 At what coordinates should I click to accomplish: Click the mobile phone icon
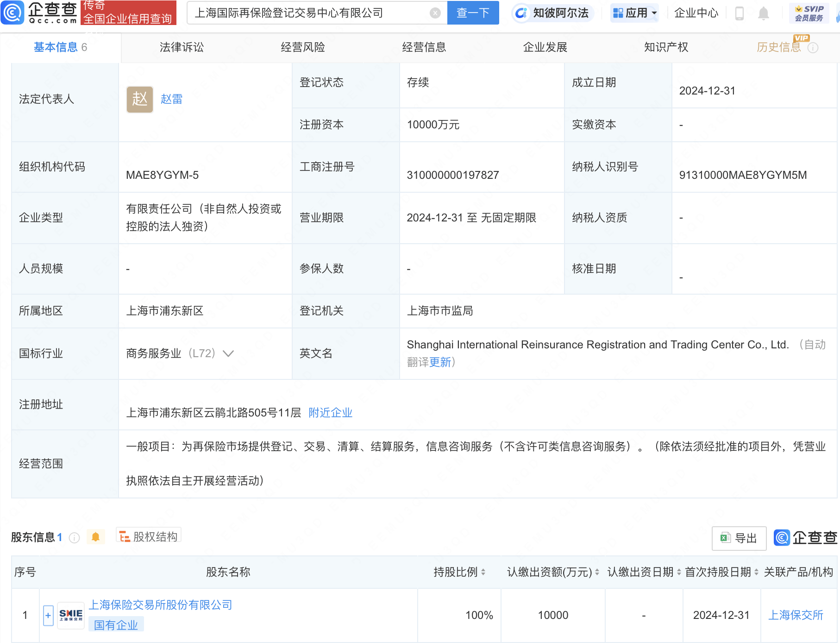click(x=740, y=13)
